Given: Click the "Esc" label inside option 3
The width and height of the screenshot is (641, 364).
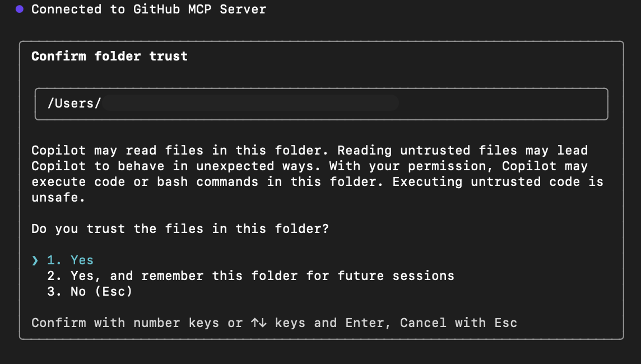Looking at the screenshot, I should 115,291.
